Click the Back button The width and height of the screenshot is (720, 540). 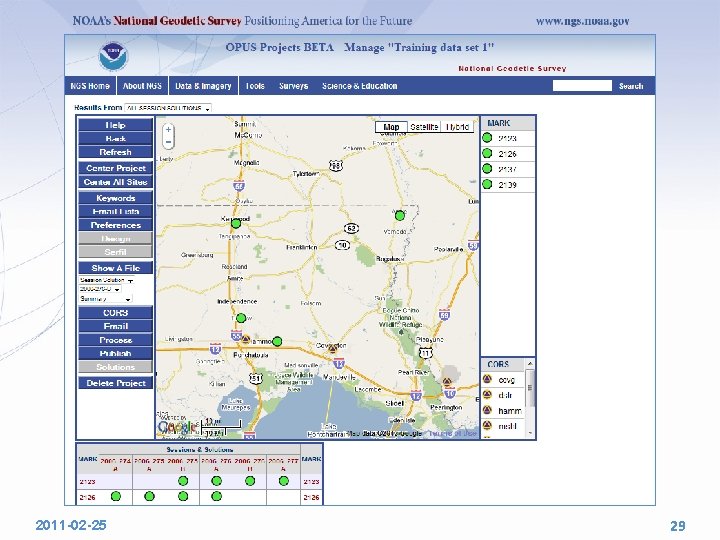click(x=115, y=138)
